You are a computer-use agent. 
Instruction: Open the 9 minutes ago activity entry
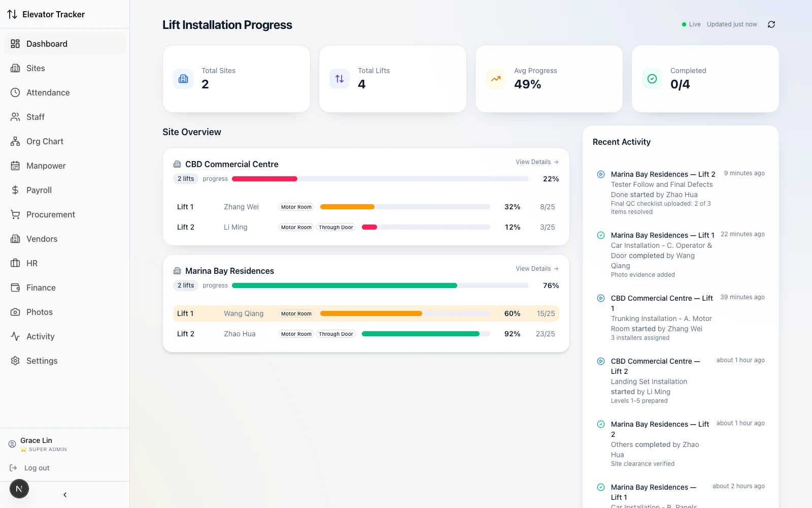[681, 193]
